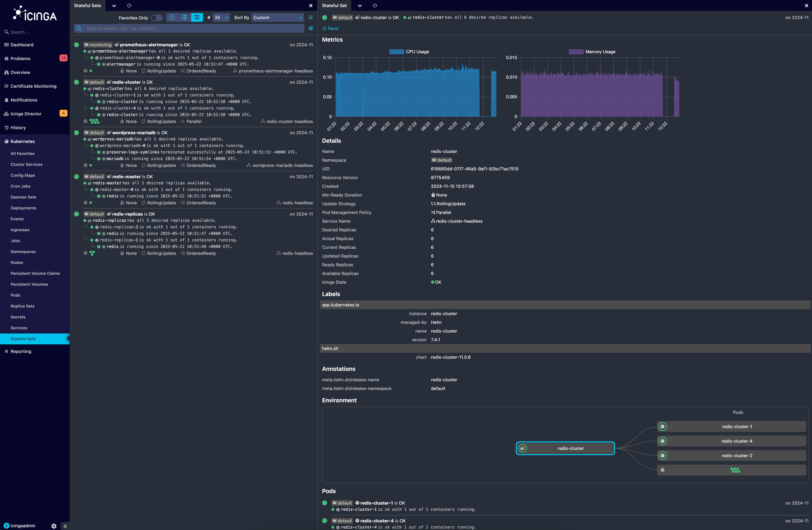Close the Stateful Sets column

311,6
